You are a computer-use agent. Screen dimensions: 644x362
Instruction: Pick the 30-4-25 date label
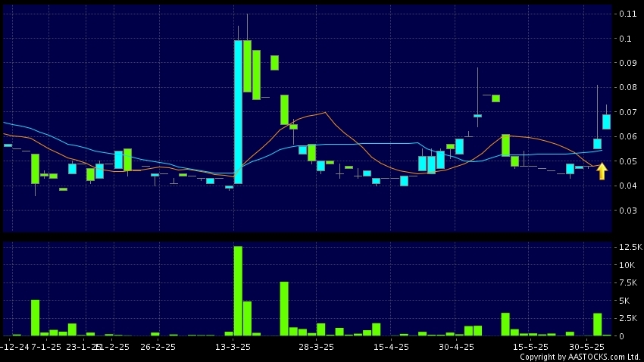[456, 347]
